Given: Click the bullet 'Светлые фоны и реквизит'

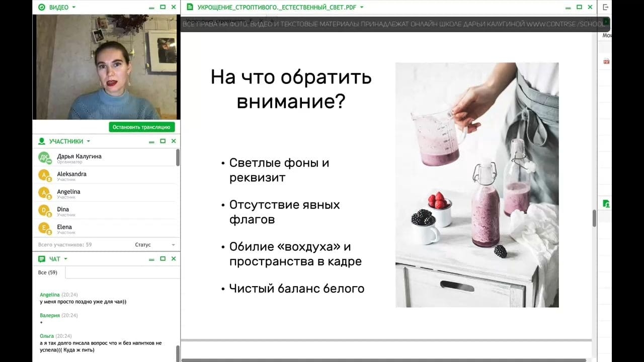Looking at the screenshot, I should (x=279, y=170).
